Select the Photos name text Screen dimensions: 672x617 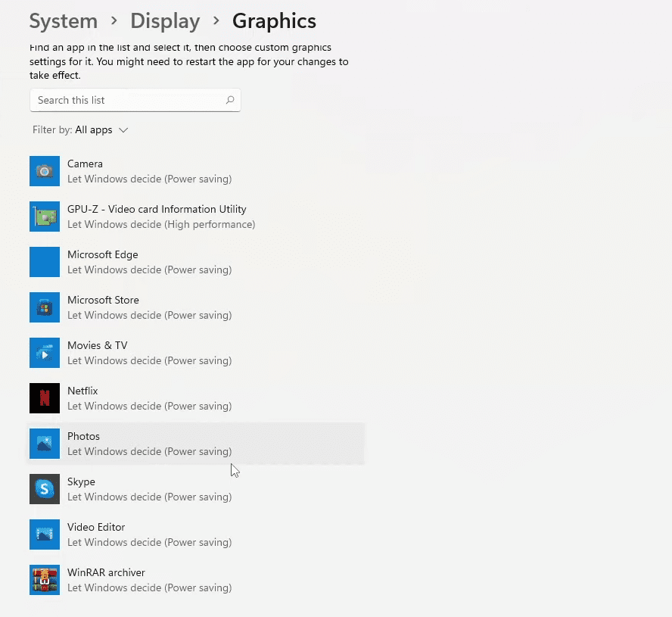(x=83, y=437)
